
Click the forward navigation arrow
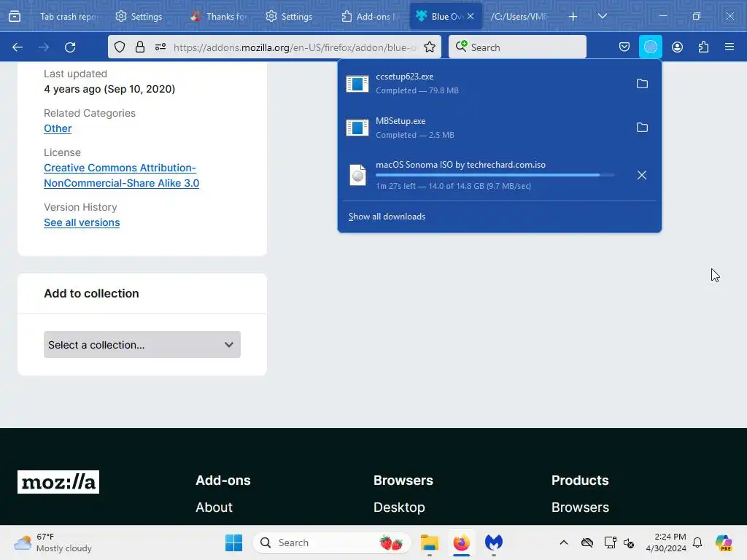[x=44, y=47]
